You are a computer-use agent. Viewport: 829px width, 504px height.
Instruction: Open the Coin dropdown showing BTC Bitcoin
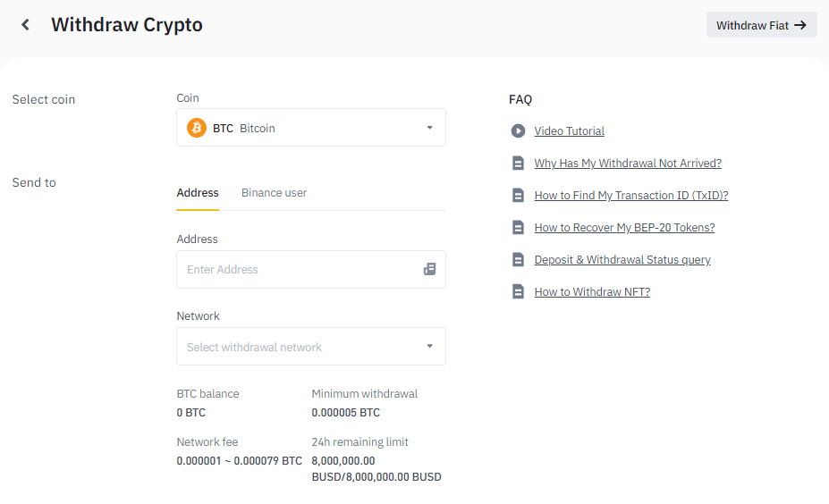tap(310, 128)
